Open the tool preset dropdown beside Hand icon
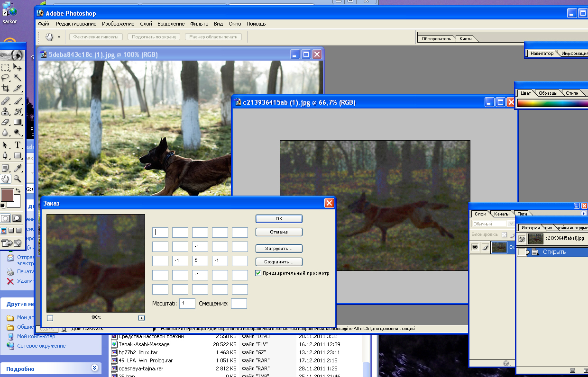Screen dimensions: 588x377 click(59, 37)
